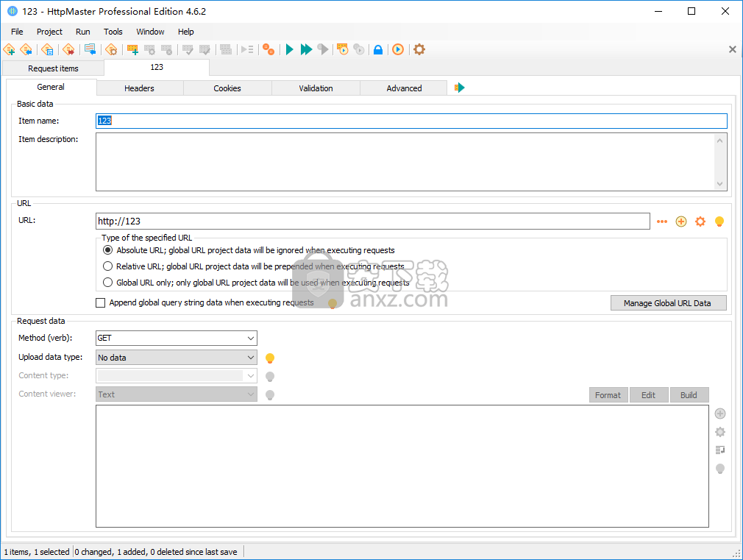Open the File menu
Screen dimensions: 743x560
[x=17, y=32]
